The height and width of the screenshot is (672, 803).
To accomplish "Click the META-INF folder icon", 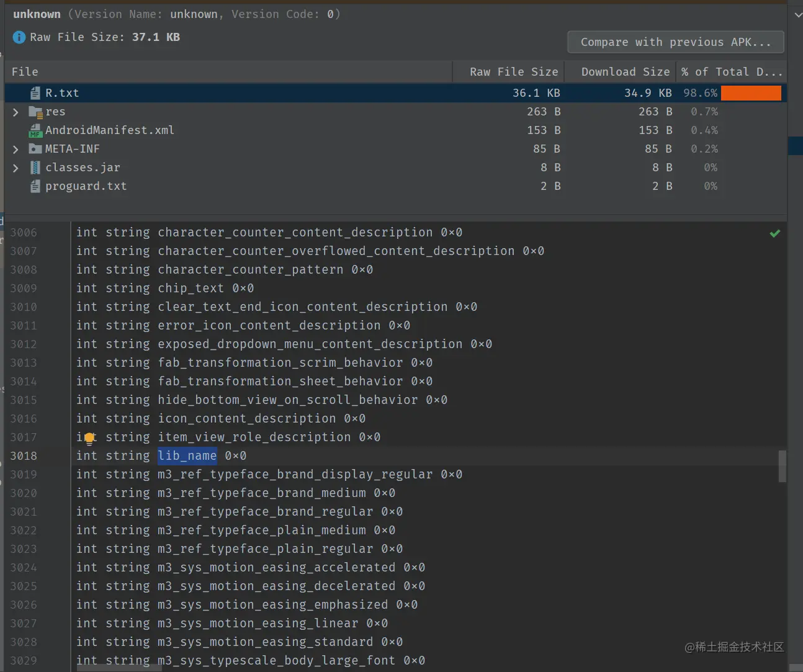I will pyautogui.click(x=35, y=149).
